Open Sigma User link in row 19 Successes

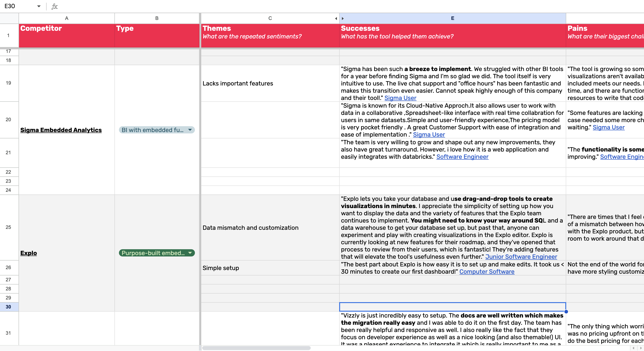(400, 98)
